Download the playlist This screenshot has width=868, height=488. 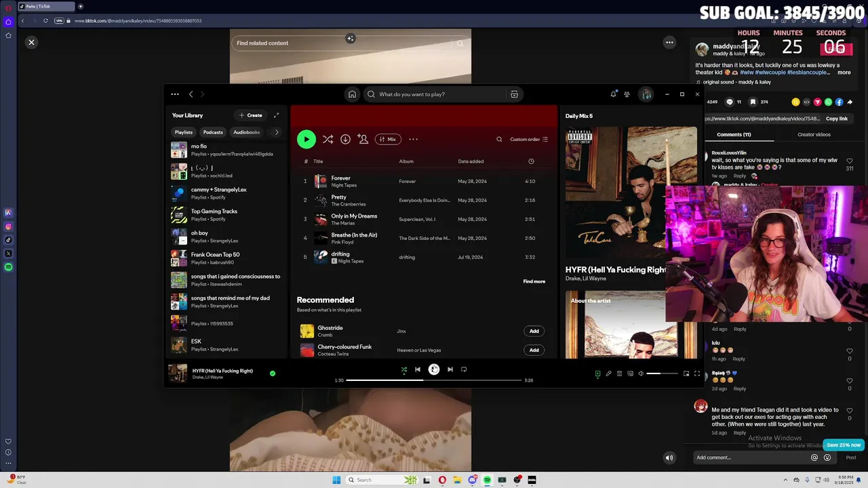[x=345, y=139]
